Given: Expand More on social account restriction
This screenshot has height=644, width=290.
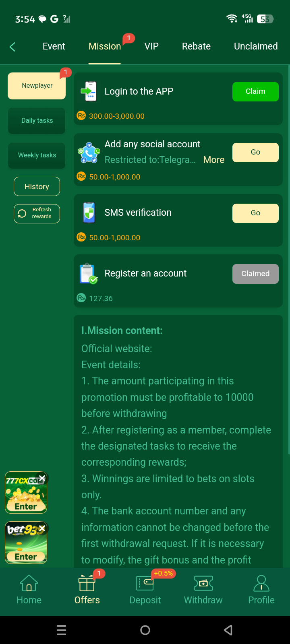Looking at the screenshot, I should (214, 160).
